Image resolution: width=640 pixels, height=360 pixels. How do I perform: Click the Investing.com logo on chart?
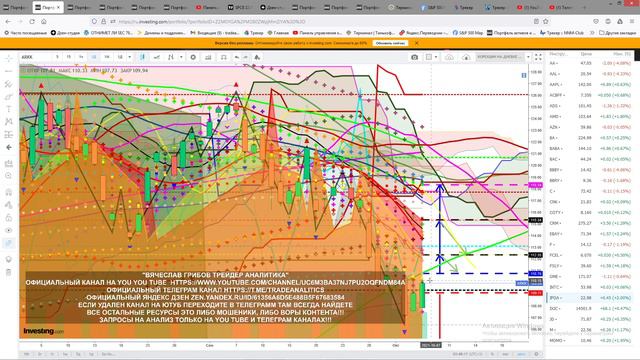tap(43, 331)
